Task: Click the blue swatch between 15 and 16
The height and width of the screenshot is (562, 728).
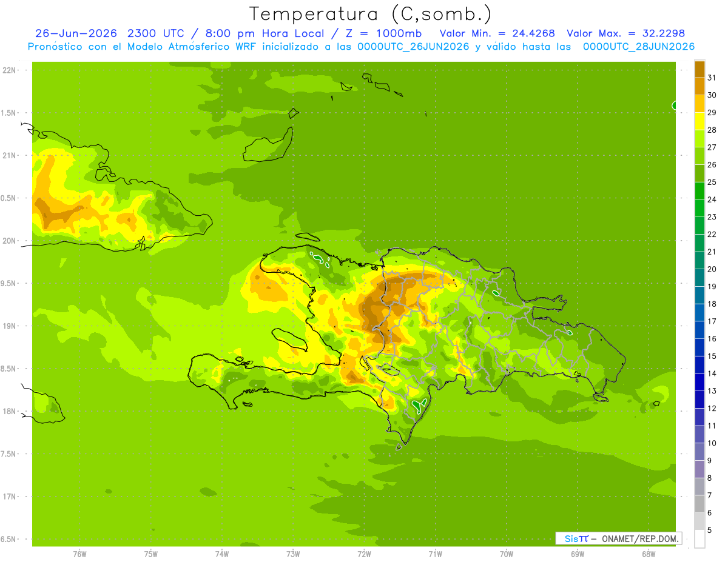Action: (x=699, y=347)
